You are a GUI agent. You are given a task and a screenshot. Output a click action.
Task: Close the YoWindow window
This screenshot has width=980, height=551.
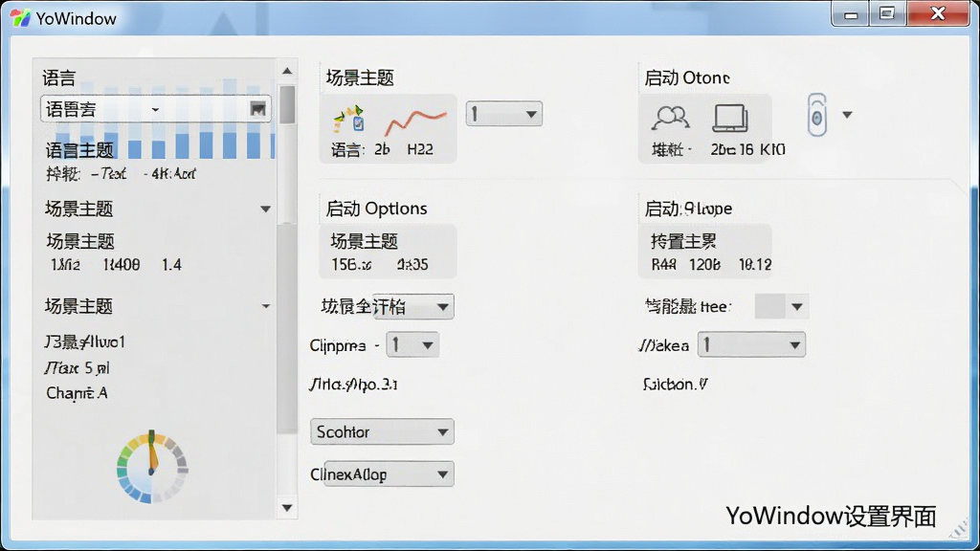(938, 13)
